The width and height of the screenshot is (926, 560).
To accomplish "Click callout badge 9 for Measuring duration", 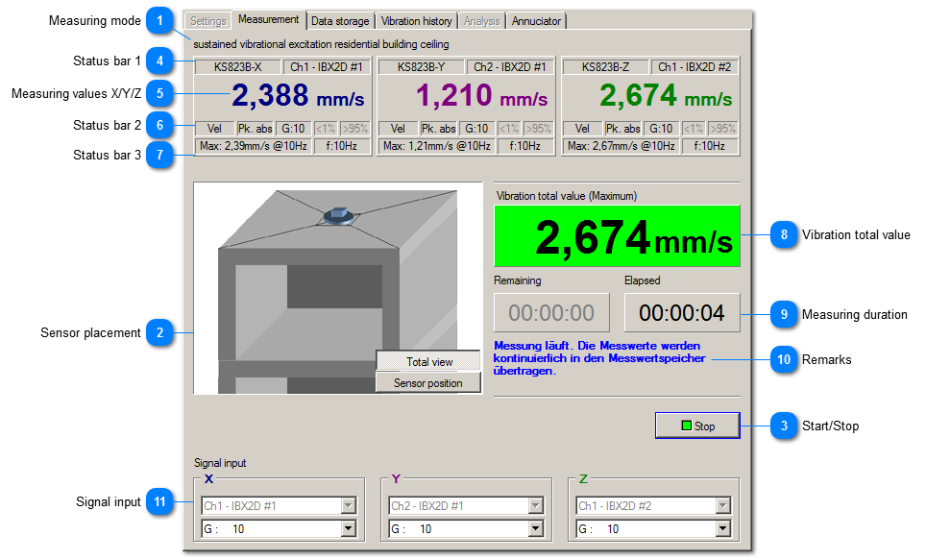I will point(785,314).
